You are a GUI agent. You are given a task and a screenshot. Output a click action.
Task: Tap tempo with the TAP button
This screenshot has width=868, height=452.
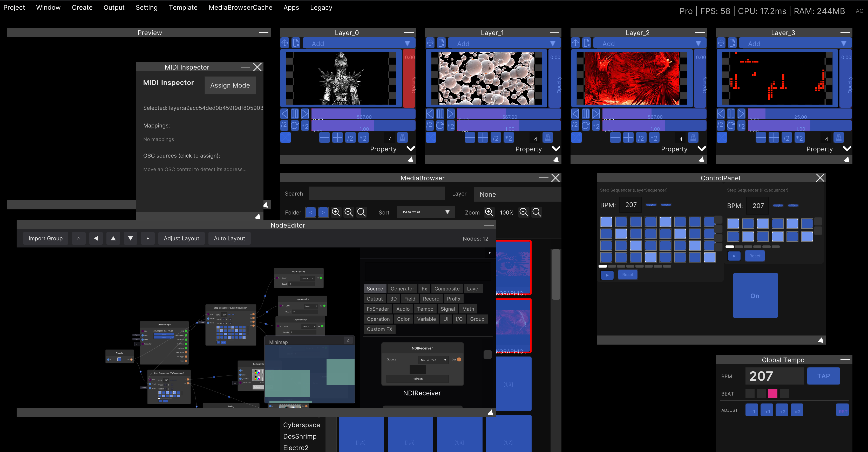pyautogui.click(x=824, y=376)
